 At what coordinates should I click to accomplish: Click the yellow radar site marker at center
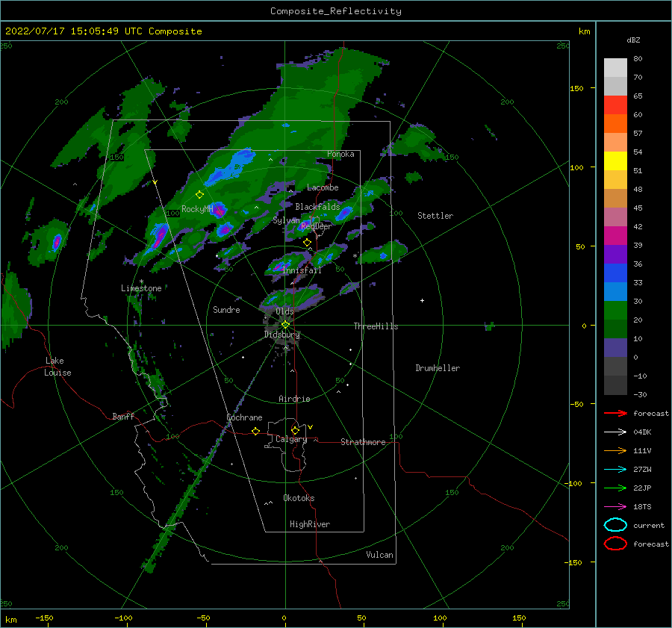[x=285, y=325]
